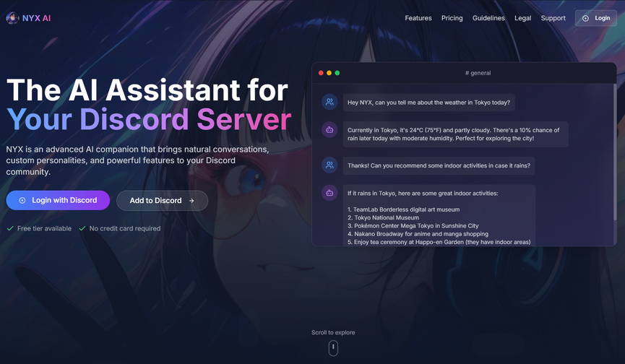Click the chat window scrollbar
The image size is (625, 364).
click(x=615, y=152)
